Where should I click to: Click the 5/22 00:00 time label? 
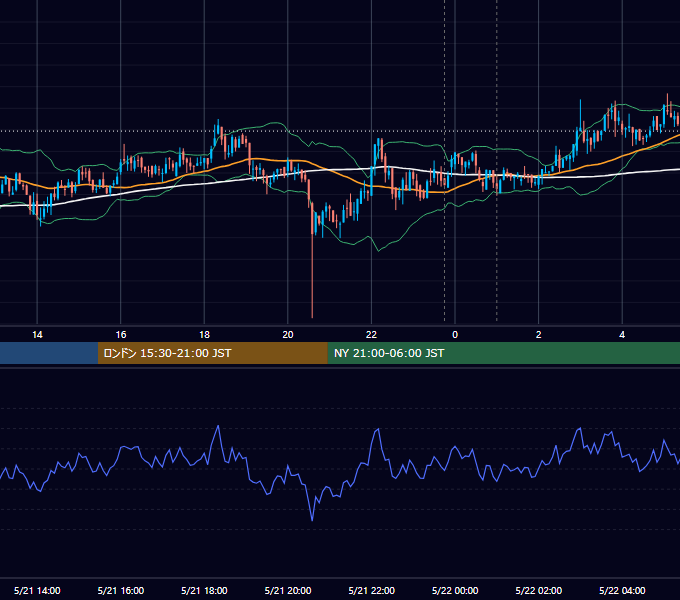455,590
